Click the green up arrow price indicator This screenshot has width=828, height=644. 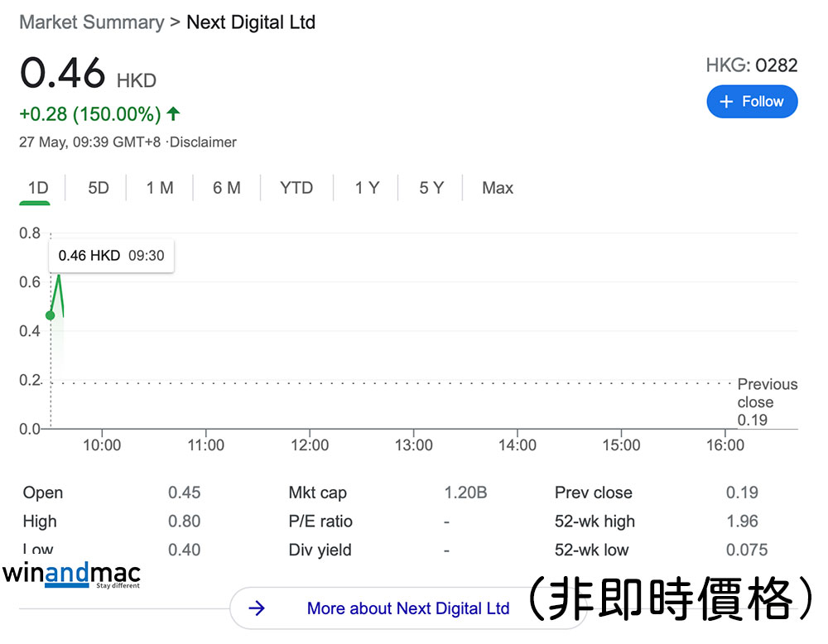click(173, 113)
